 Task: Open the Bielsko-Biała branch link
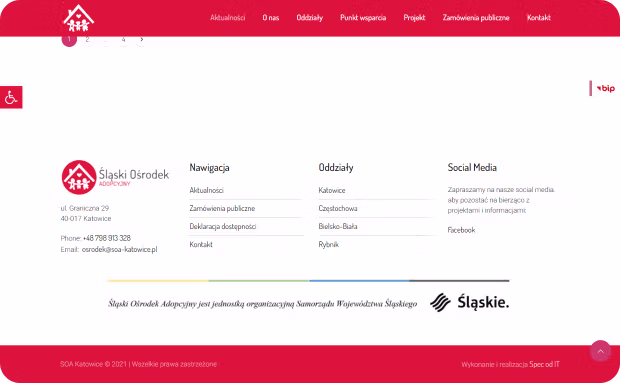338,226
